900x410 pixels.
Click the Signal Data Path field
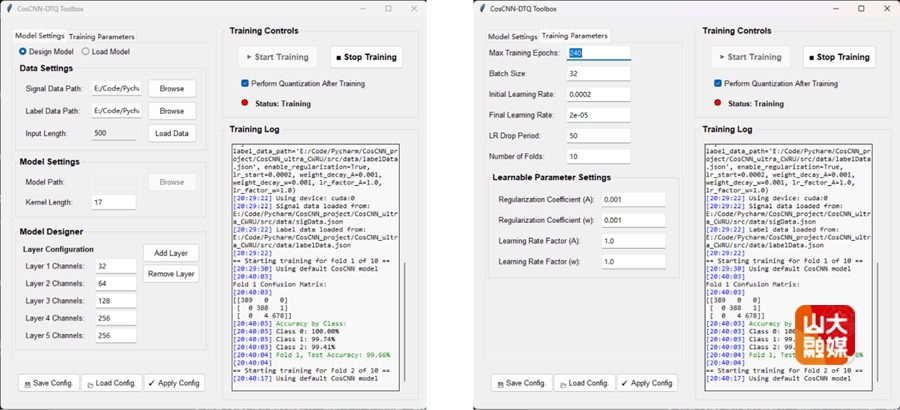pyautogui.click(x=117, y=89)
